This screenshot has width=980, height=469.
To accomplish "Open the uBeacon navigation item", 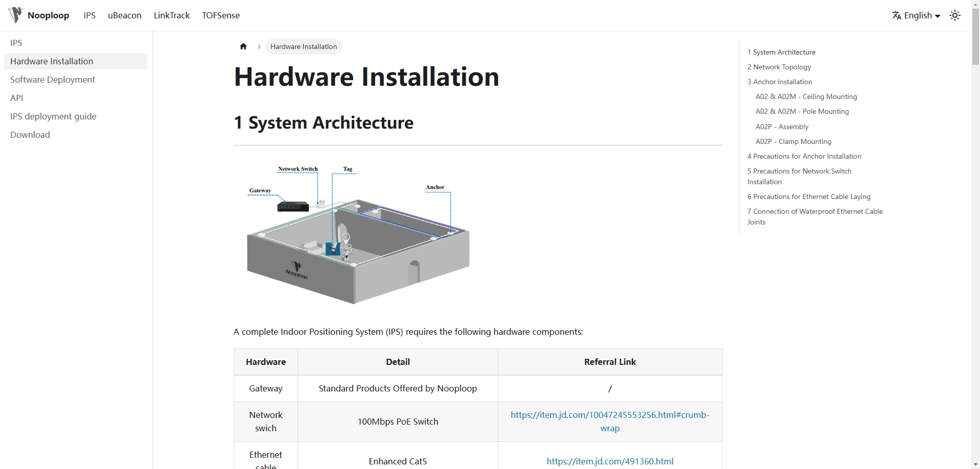I will point(125,15).
